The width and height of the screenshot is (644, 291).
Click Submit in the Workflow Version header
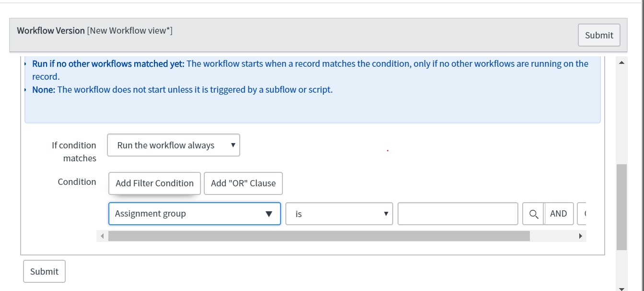(x=598, y=35)
